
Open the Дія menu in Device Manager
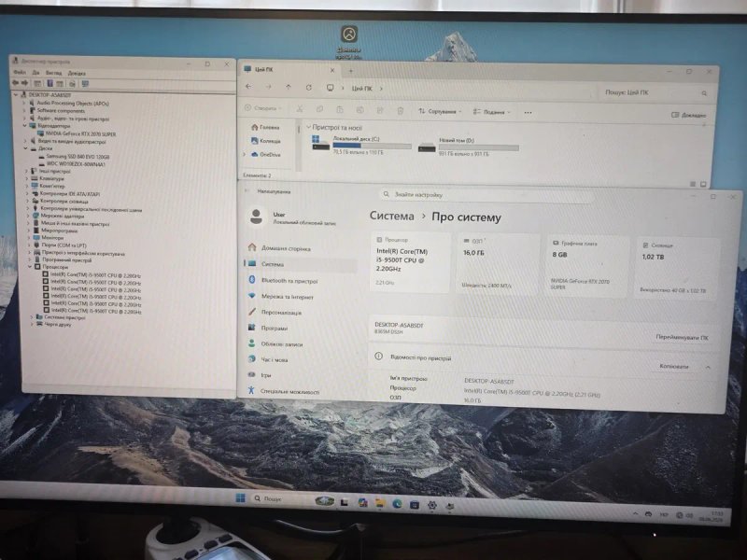[35, 73]
